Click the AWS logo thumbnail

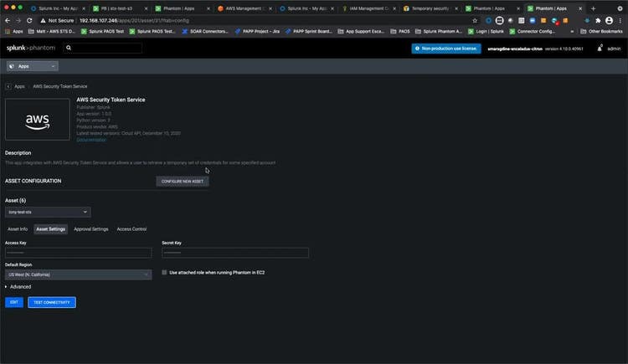pos(38,120)
